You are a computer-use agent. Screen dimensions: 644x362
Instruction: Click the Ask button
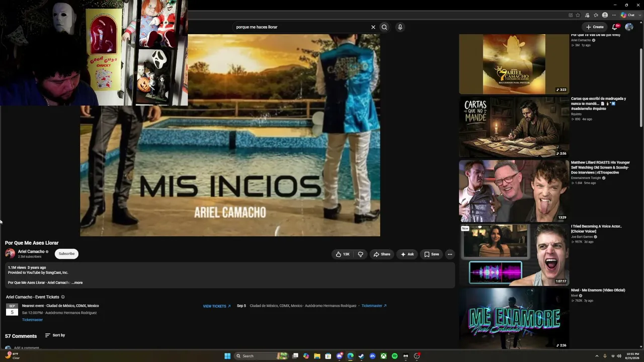coord(407,254)
